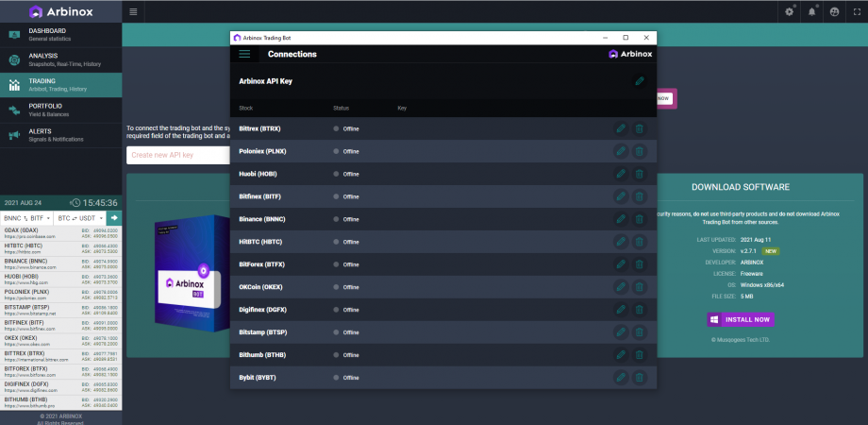
Task: Delete the OKCoin (OKEX) connection
Action: 640,287
